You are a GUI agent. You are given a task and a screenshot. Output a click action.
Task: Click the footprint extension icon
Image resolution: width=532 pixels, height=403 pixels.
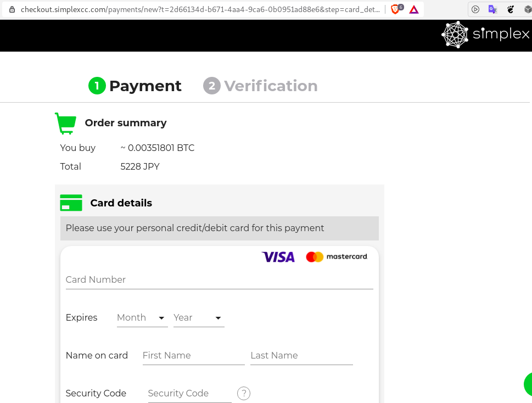tap(510, 9)
